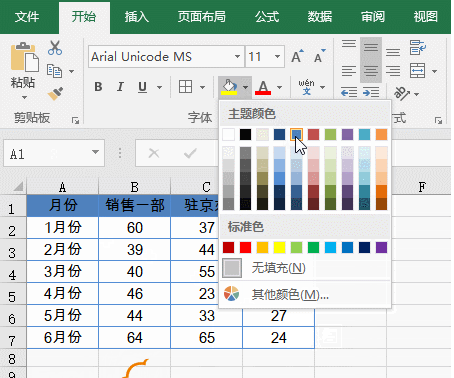Click the Copy icon
This screenshot has height=378, width=454.
[54, 71]
